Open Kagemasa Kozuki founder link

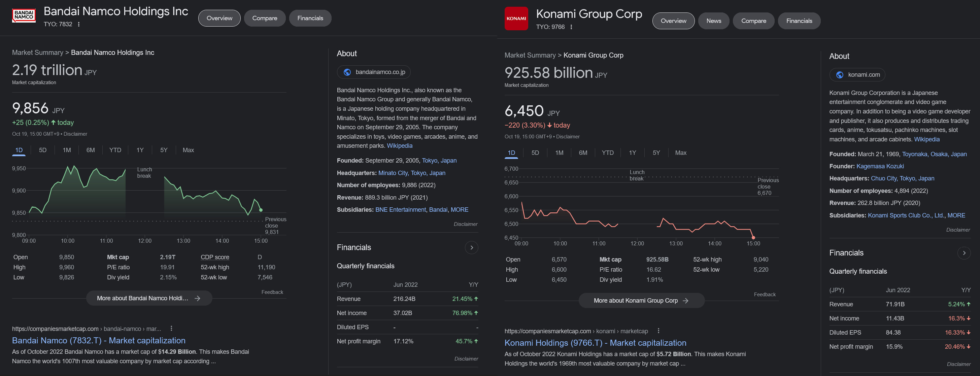coord(880,166)
